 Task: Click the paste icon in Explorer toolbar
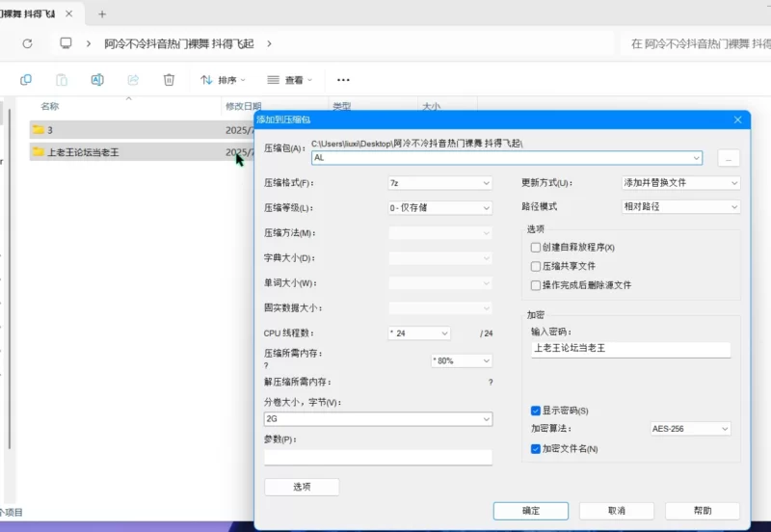62,80
